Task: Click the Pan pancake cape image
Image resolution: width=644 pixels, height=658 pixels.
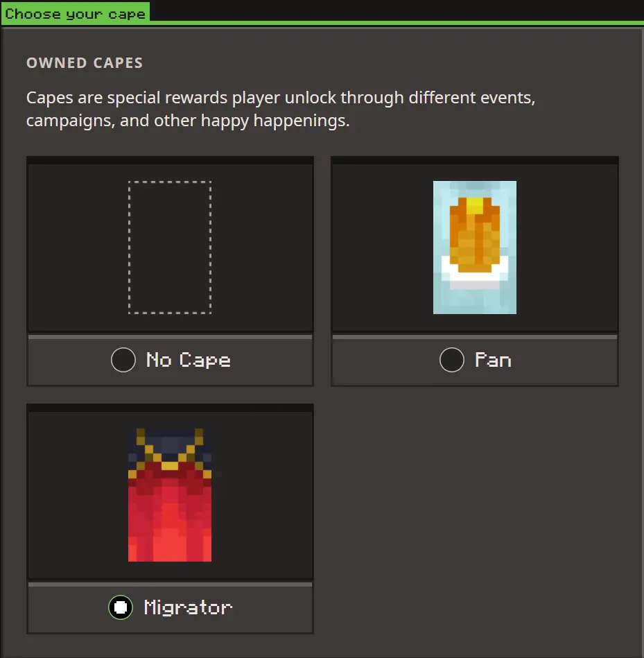Action: 474,247
